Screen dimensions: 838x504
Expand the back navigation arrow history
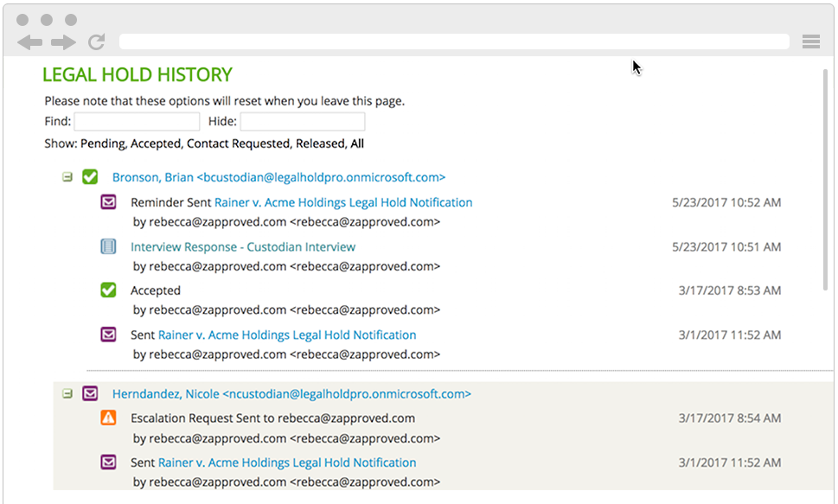31,41
